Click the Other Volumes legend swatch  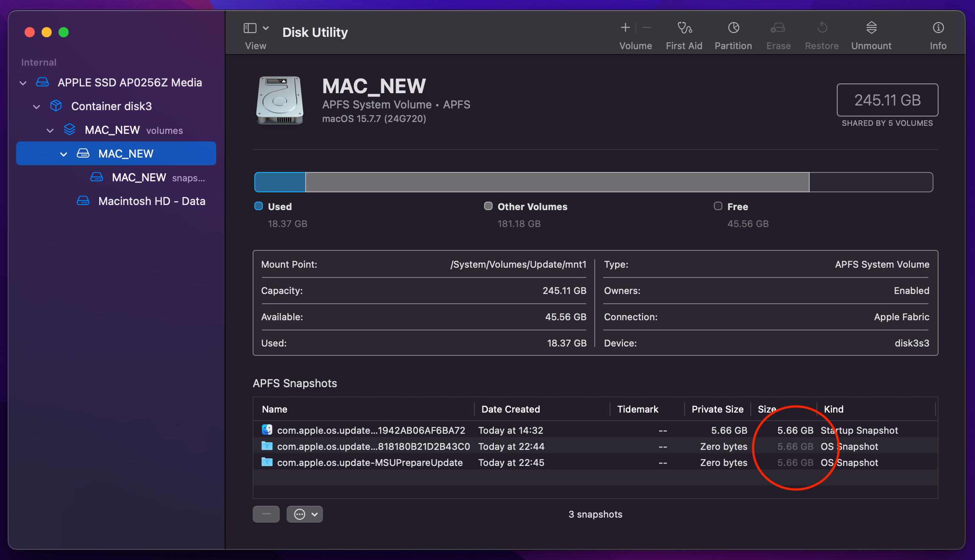point(488,206)
